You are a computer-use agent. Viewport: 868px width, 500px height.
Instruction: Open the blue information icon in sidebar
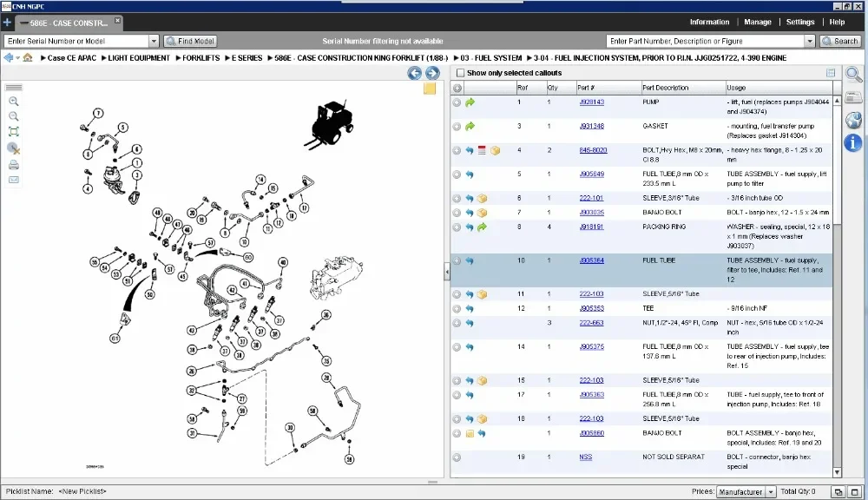(853, 142)
